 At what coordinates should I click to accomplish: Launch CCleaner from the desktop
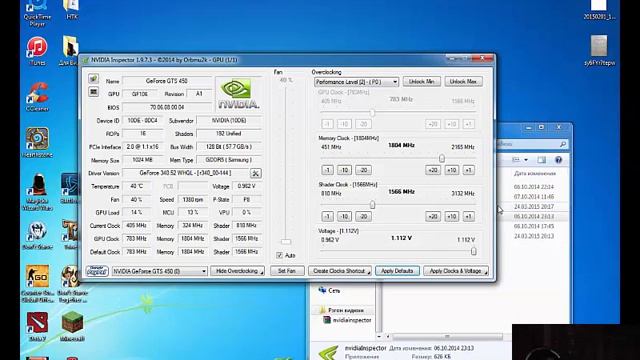pyautogui.click(x=37, y=97)
